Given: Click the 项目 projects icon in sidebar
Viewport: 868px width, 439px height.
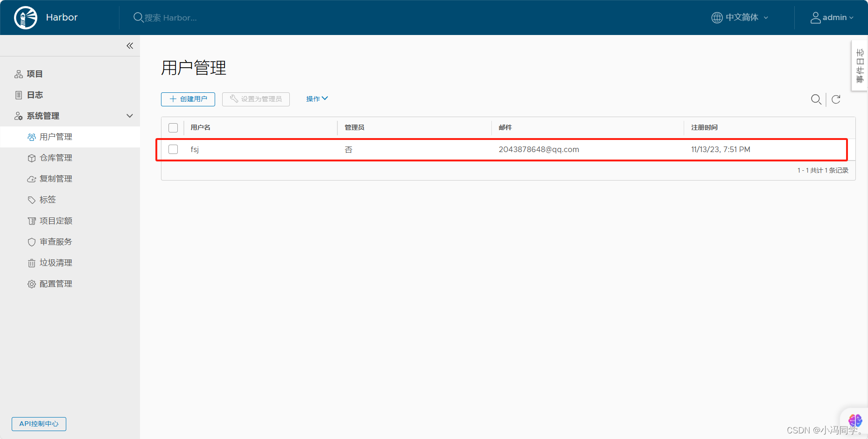Looking at the screenshot, I should tap(19, 74).
